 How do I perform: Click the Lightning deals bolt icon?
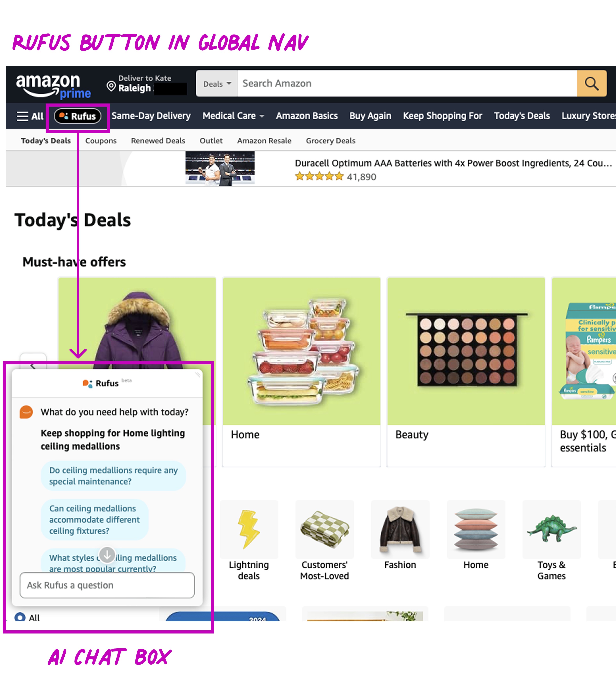pyautogui.click(x=249, y=529)
